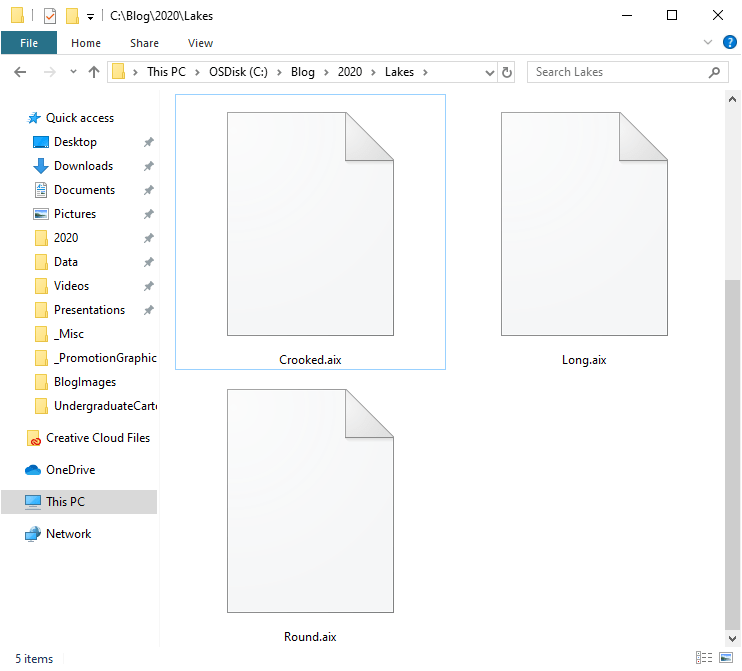
Task: Expand the chevron after Blog breadcrumb
Action: click(326, 72)
